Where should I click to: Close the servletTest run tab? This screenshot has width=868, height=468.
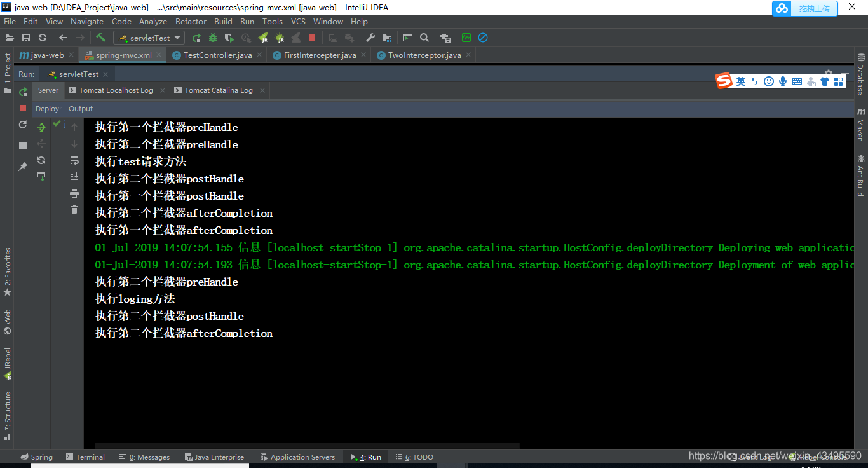point(105,74)
